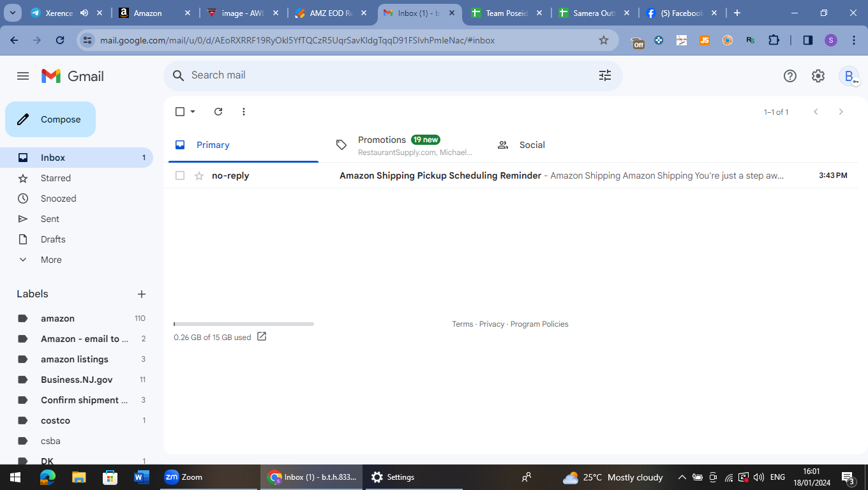
Task: Open Chrome extensions puzzle icon
Action: (x=774, y=40)
